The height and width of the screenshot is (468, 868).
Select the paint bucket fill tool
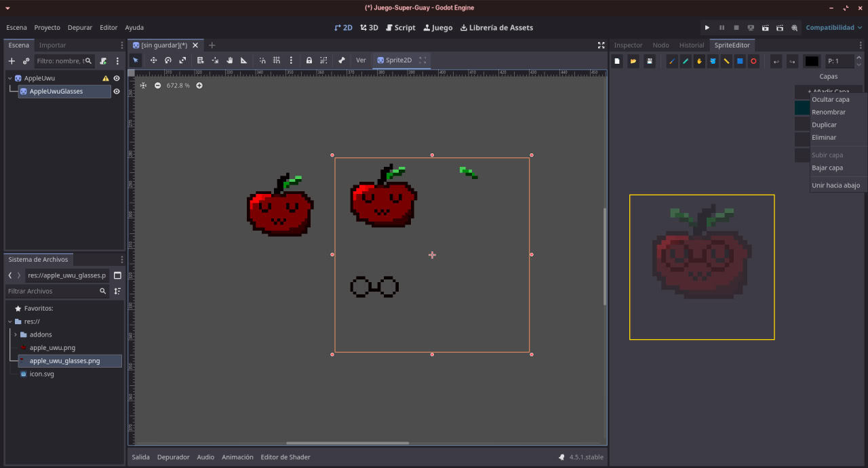pyautogui.click(x=713, y=61)
